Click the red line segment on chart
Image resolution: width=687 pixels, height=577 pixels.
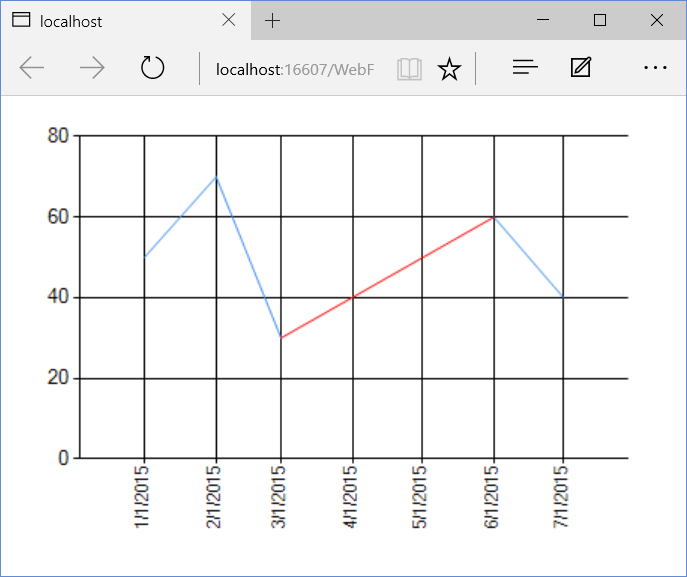point(387,277)
